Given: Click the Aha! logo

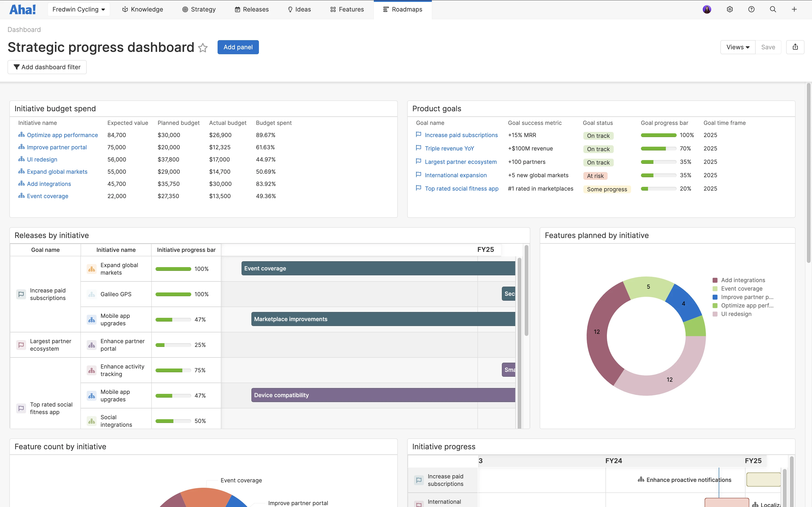Looking at the screenshot, I should 23,9.
